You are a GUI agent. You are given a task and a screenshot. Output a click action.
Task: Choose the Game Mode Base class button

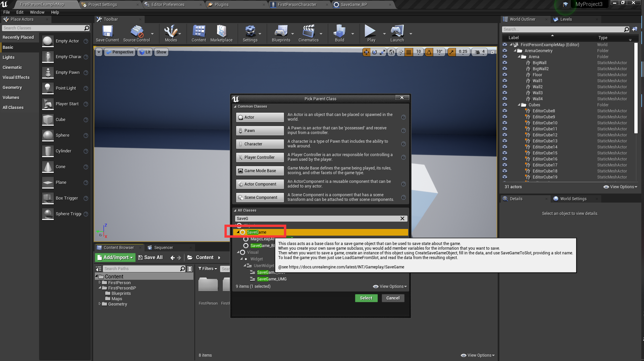[260, 171]
